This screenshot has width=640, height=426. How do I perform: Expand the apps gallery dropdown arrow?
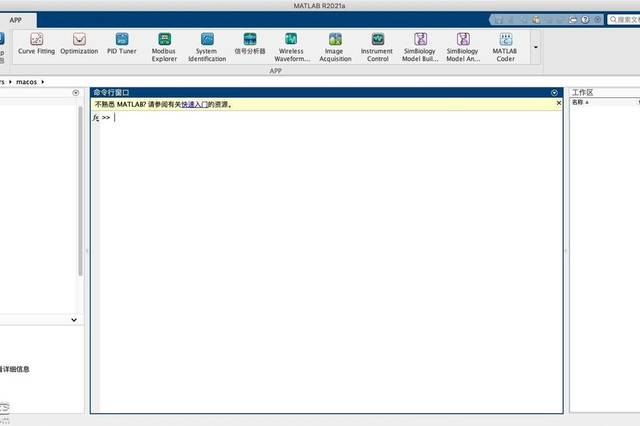click(536, 47)
